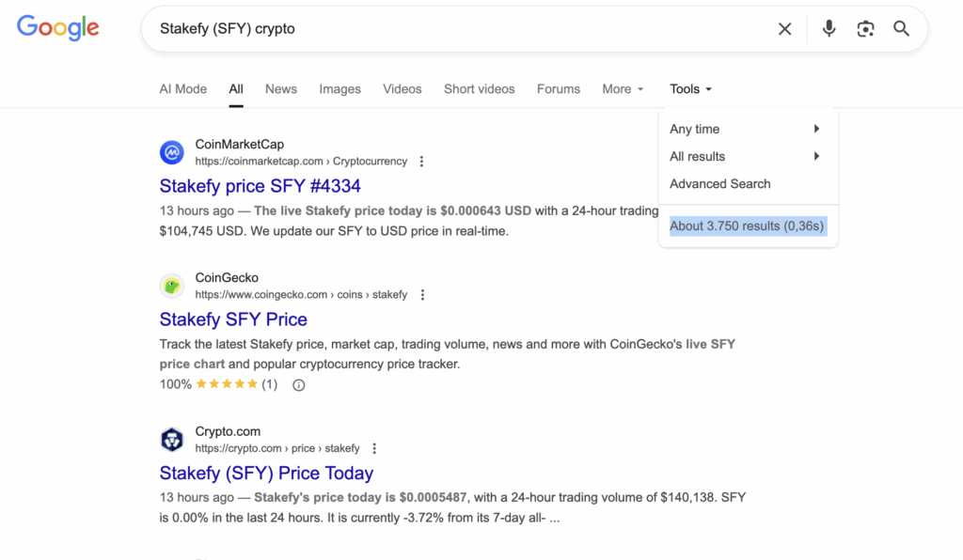The width and height of the screenshot is (963, 560).
Task: Switch to the Images tab
Action: (339, 89)
